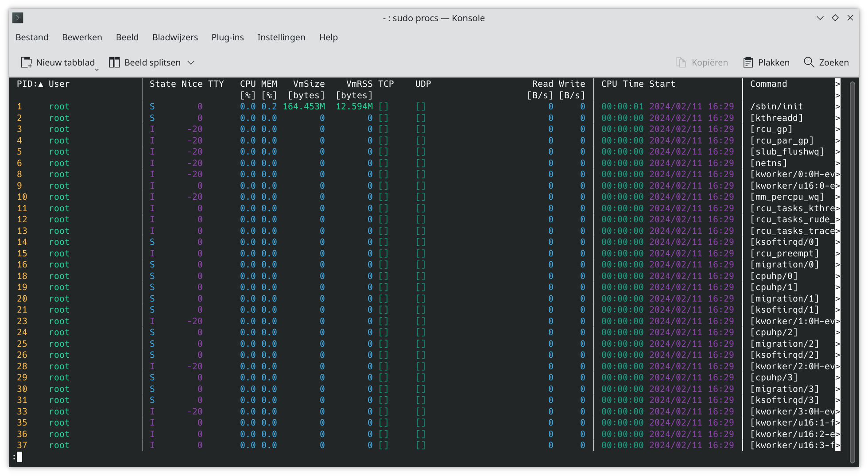Open the Bladwijzers menu
This screenshot has height=476, width=868.
[x=175, y=37]
